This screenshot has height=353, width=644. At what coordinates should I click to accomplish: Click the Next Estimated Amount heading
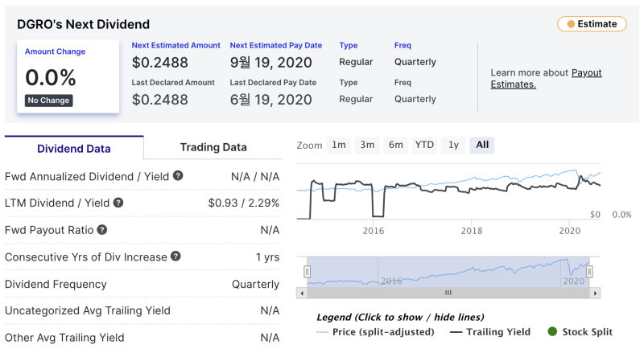coord(175,45)
